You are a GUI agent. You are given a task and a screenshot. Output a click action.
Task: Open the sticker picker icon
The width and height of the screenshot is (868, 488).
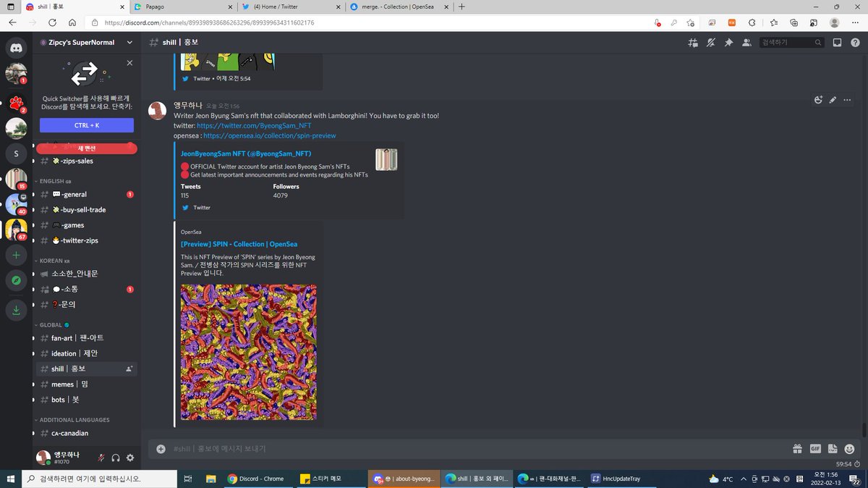pos(833,449)
